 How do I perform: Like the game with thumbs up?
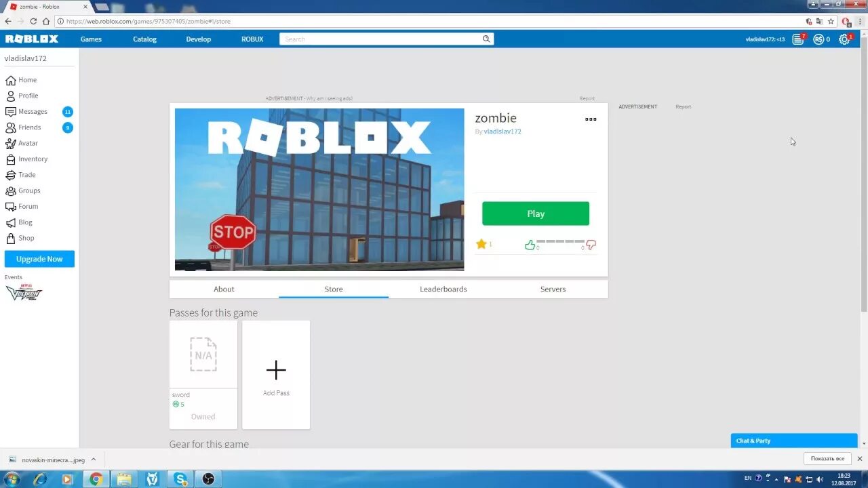[x=530, y=245]
